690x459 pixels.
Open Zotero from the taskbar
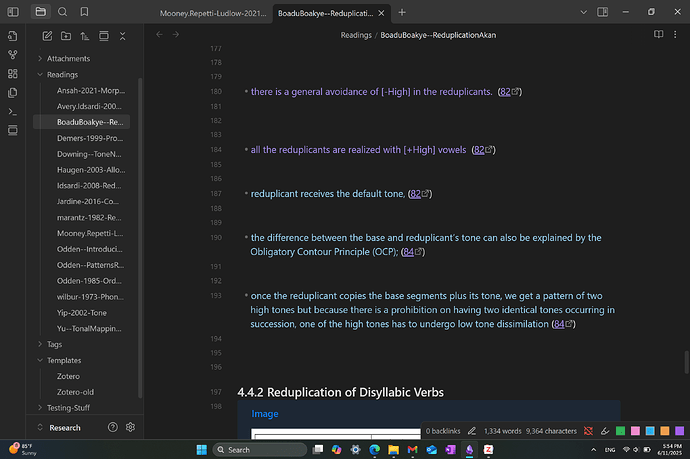pyautogui.click(x=488, y=449)
